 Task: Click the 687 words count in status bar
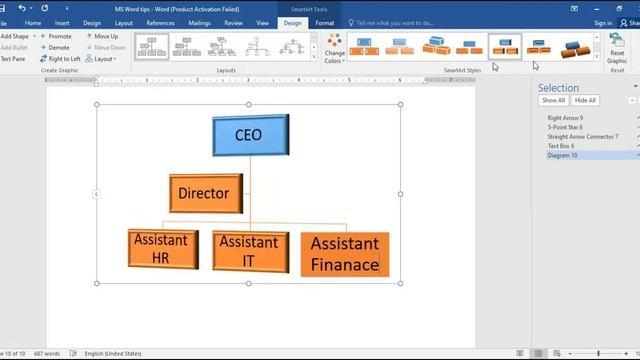point(47,353)
